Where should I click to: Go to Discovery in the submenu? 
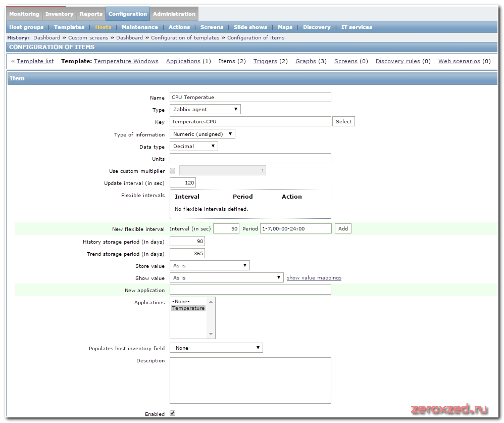tap(317, 27)
